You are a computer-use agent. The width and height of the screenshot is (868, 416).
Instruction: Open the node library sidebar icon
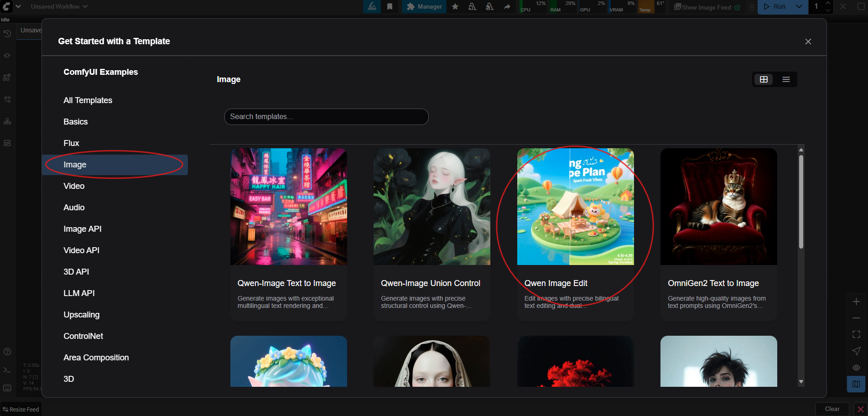[7, 56]
